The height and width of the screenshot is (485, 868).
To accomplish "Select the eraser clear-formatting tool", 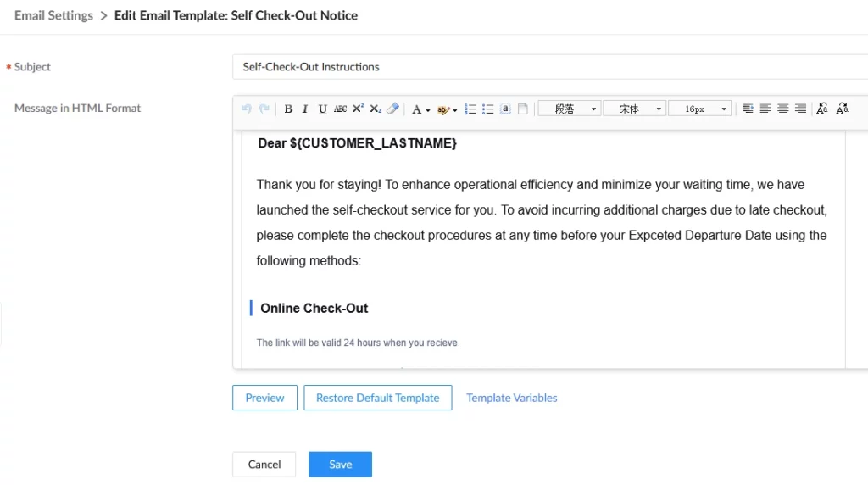I will pyautogui.click(x=393, y=109).
